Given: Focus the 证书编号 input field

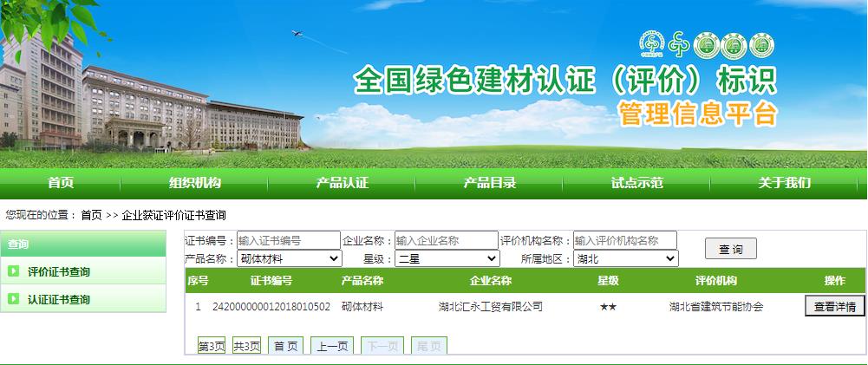Looking at the screenshot, I should point(289,240).
